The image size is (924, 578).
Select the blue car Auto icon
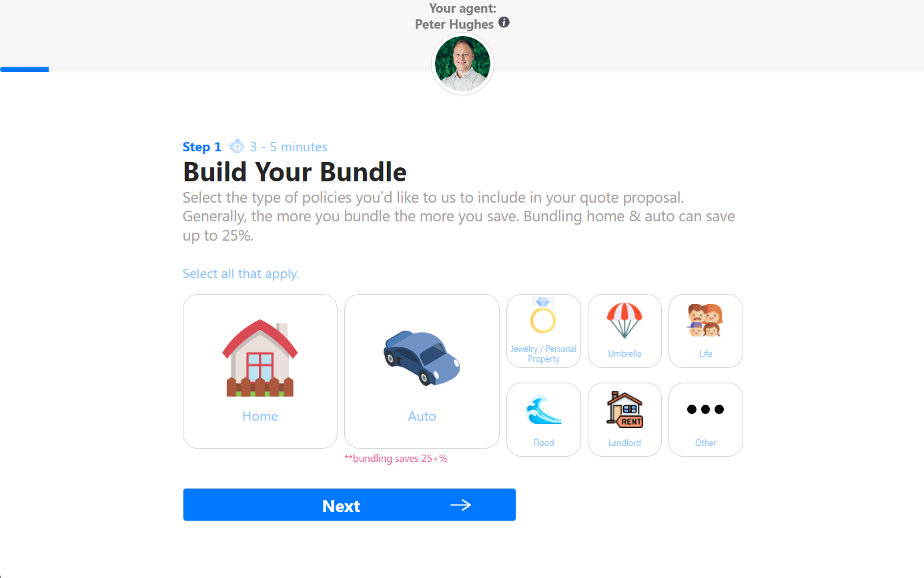422,358
